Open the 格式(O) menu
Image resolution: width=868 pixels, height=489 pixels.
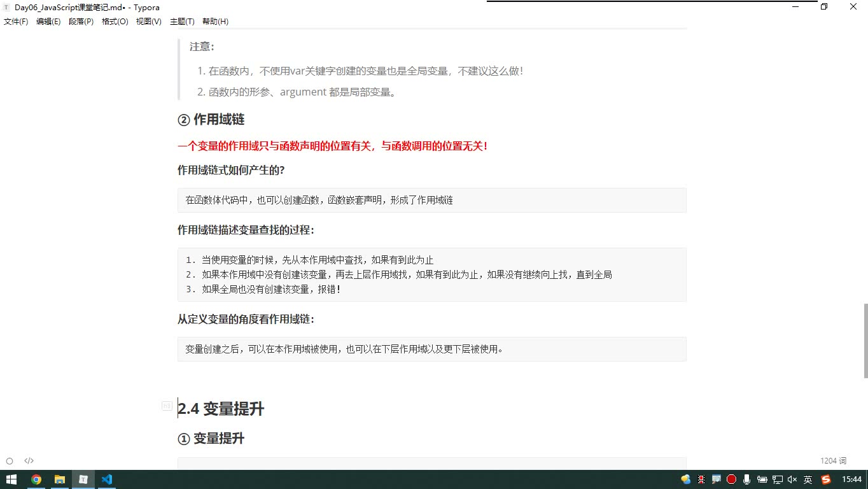pyautogui.click(x=115, y=22)
